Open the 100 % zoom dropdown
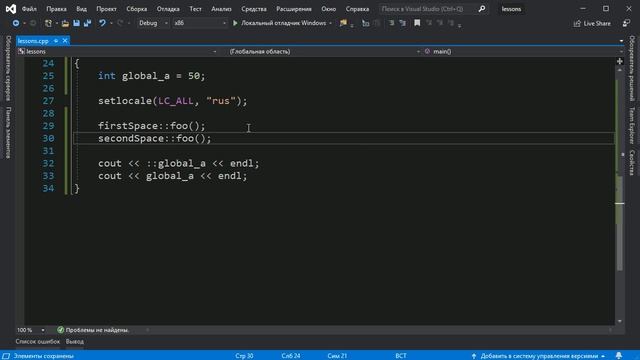The width and height of the screenshot is (640, 360). 31,330
